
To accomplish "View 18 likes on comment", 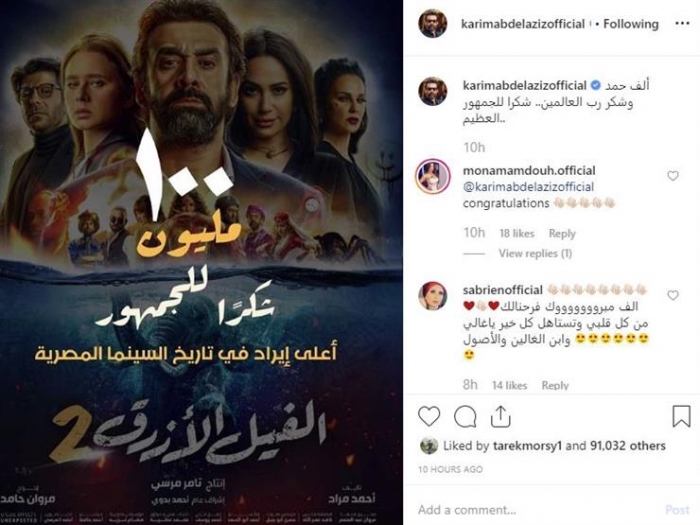I will pos(517,233).
